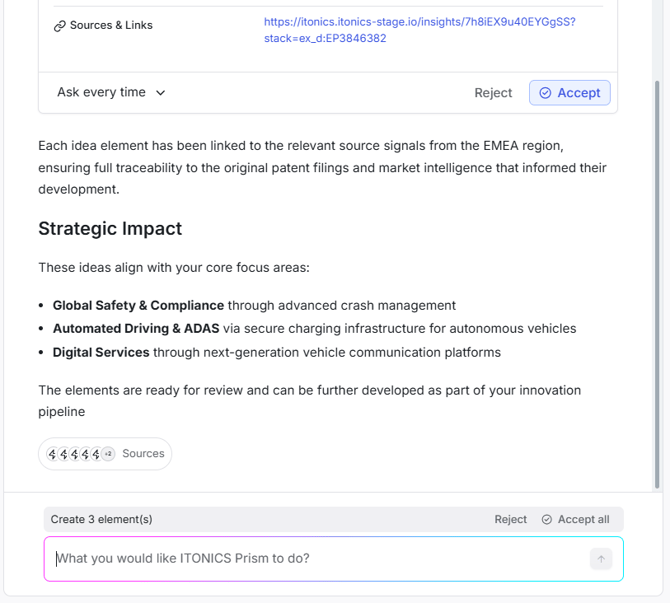Click the middle lightning source icon

tap(74, 454)
